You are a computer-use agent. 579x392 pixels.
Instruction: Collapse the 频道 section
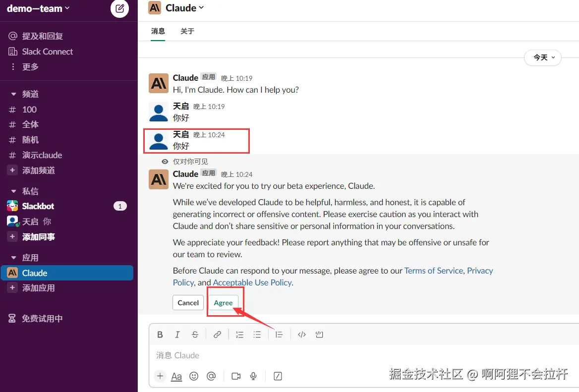tap(14, 94)
